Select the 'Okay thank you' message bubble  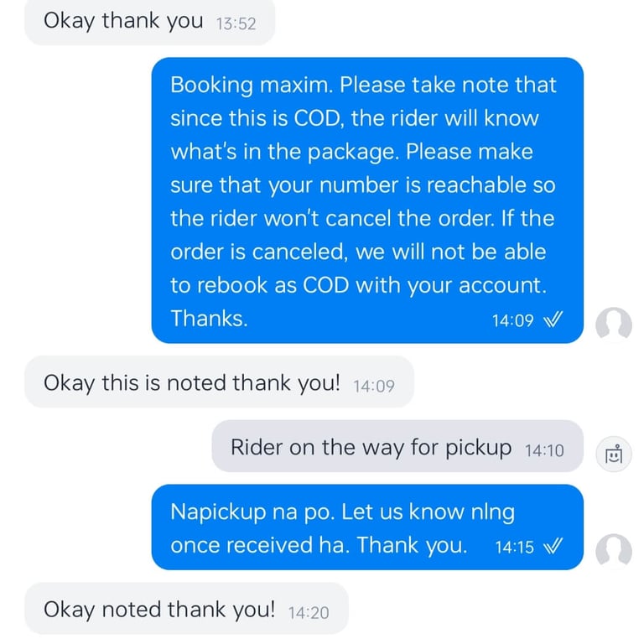[149, 21]
